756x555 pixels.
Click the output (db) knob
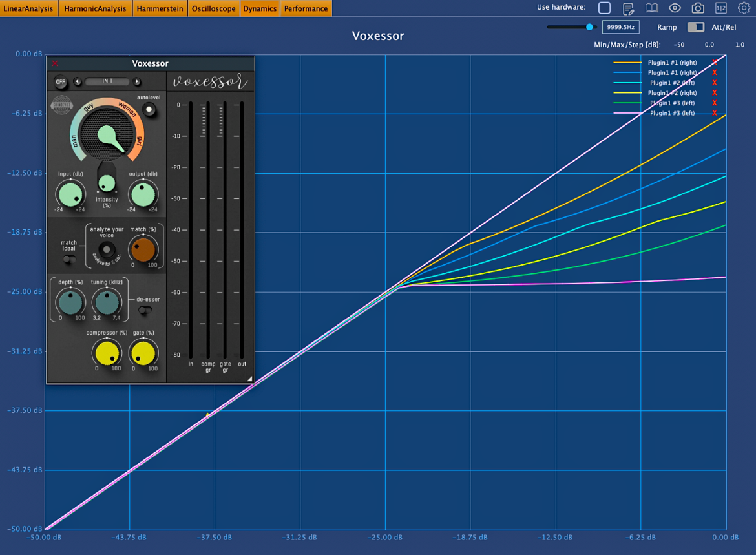[x=143, y=194]
